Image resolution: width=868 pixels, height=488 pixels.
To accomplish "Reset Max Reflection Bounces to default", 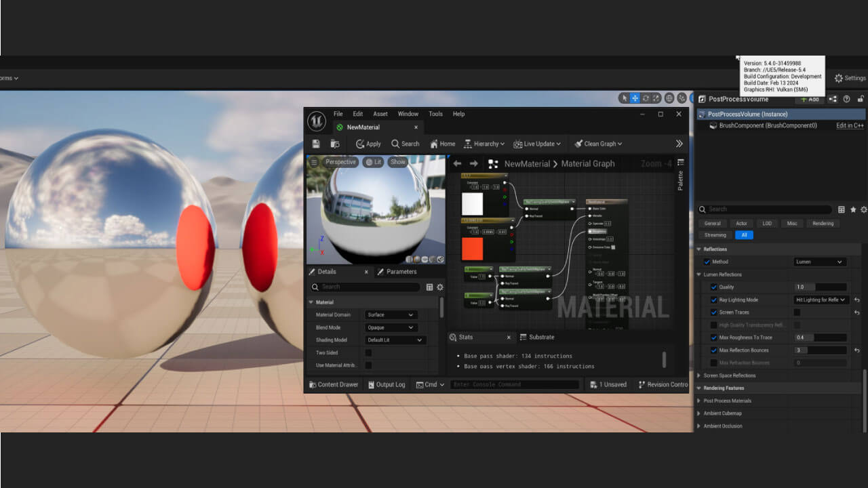I will [x=856, y=350].
